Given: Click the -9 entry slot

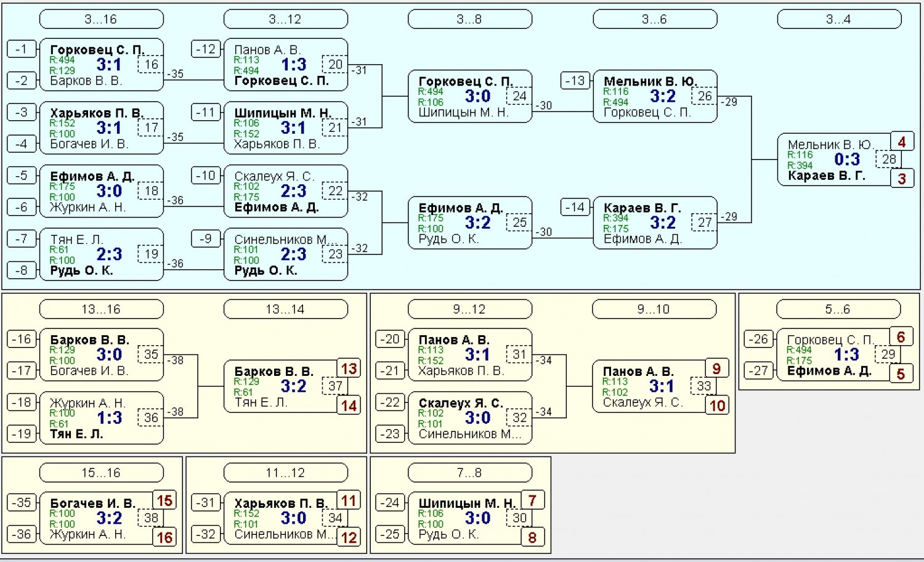Looking at the screenshot, I should (206, 238).
